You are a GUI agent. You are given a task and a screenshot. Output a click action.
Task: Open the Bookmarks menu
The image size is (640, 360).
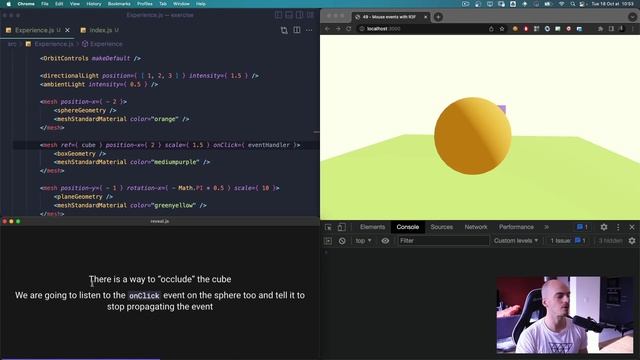point(119,4)
